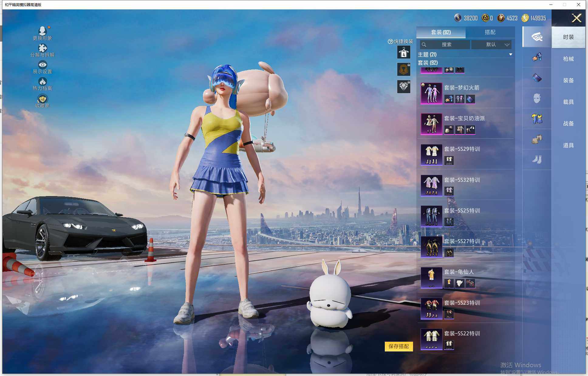Click the locked diamond quick-outfit slot
This screenshot has height=376, width=588.
404,87
